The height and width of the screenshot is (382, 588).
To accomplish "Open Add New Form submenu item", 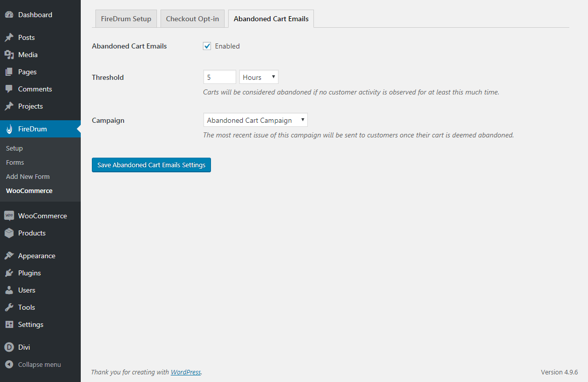I will tap(28, 176).
